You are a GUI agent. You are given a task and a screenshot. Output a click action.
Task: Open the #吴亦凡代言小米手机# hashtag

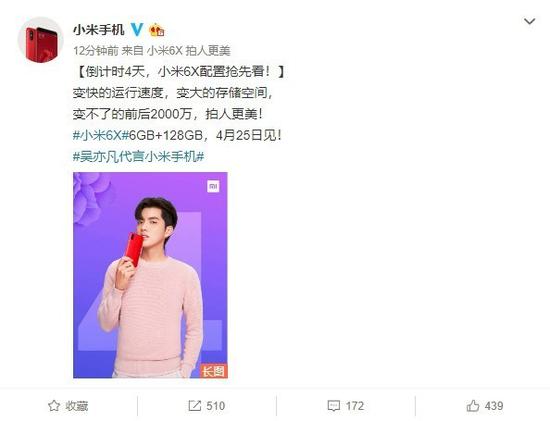pos(139,156)
